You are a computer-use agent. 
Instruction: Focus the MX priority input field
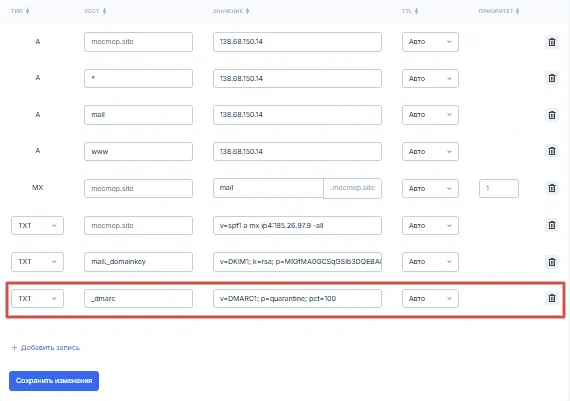(499, 188)
